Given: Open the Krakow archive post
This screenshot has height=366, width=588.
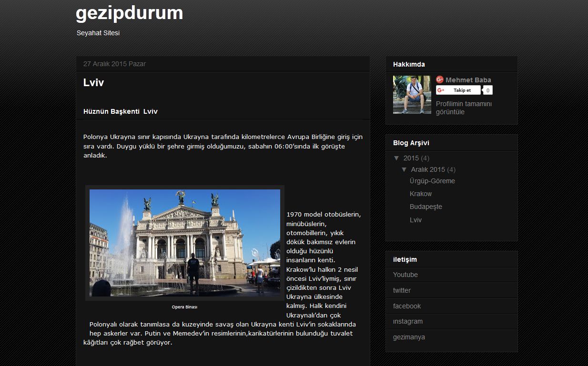Looking at the screenshot, I should pos(421,194).
